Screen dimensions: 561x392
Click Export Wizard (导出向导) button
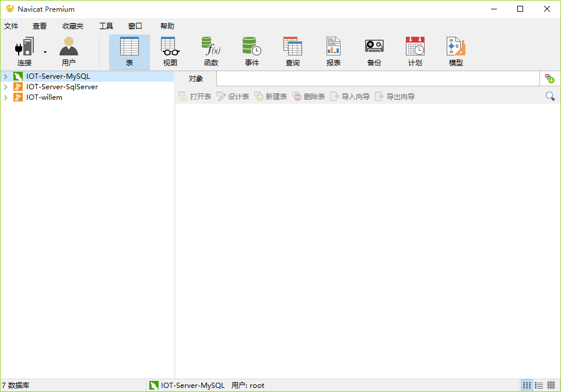[395, 96]
